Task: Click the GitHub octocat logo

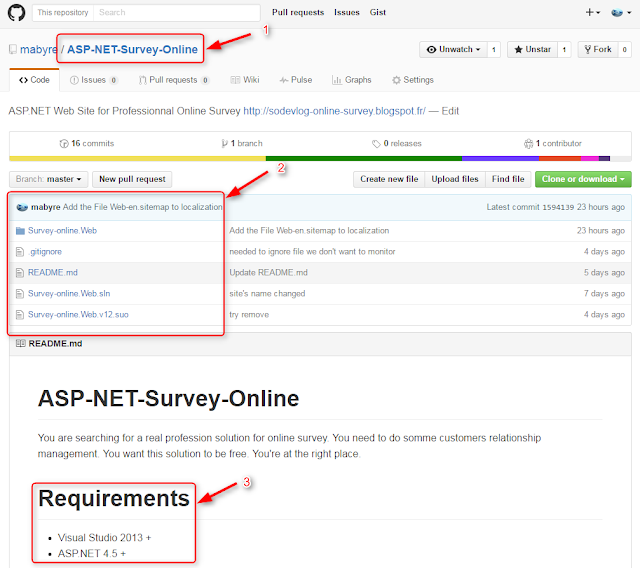Action: click(x=16, y=13)
